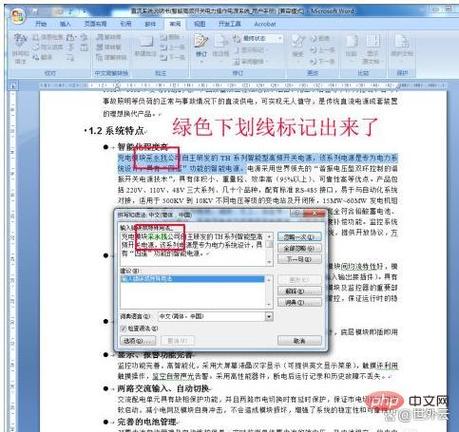Click 繁转简 convert to simplified Chinese
This screenshot has width=459, height=432.
tap(108, 37)
